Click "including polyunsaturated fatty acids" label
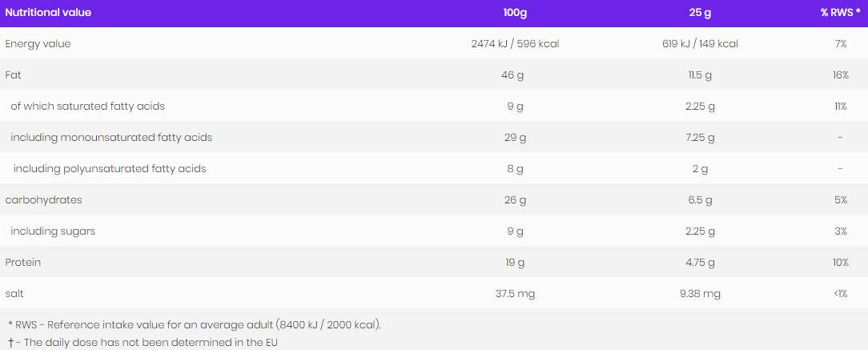This screenshot has width=868, height=350. point(110,169)
